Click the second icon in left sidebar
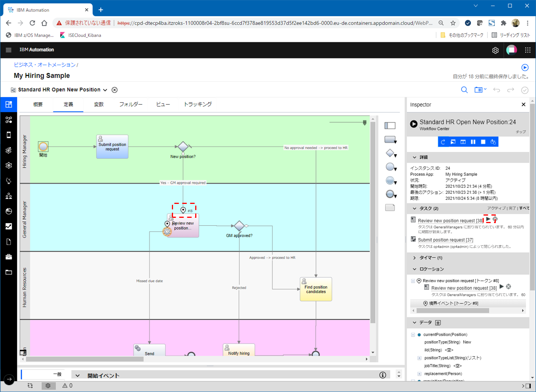The image size is (536, 392). click(x=9, y=120)
